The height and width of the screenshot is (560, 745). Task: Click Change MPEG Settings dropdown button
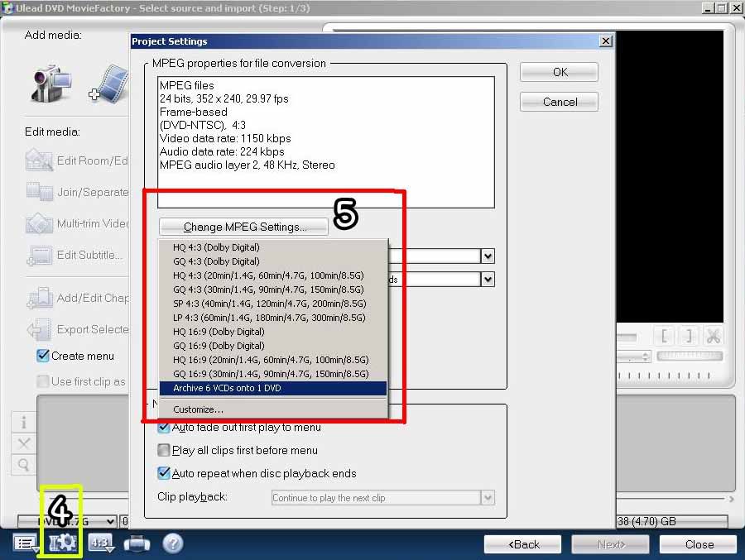pos(243,227)
